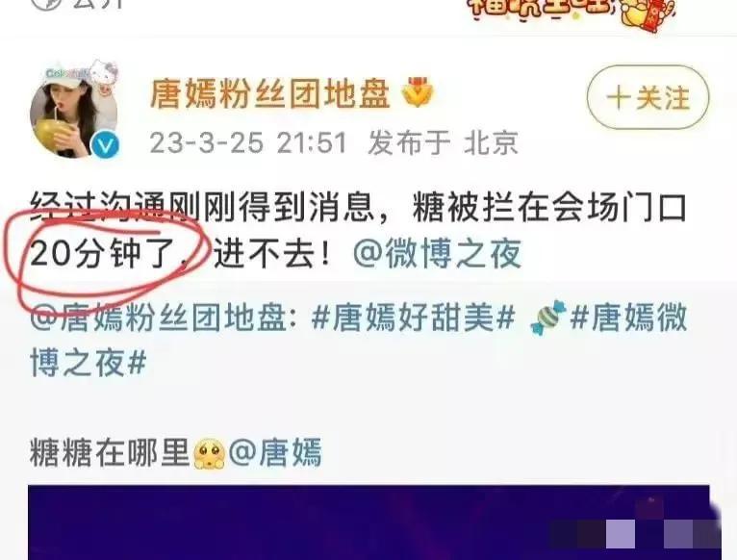Viewport: 737px width, 560px height.
Task: Click the blue verified V badge
Action: tap(105, 145)
